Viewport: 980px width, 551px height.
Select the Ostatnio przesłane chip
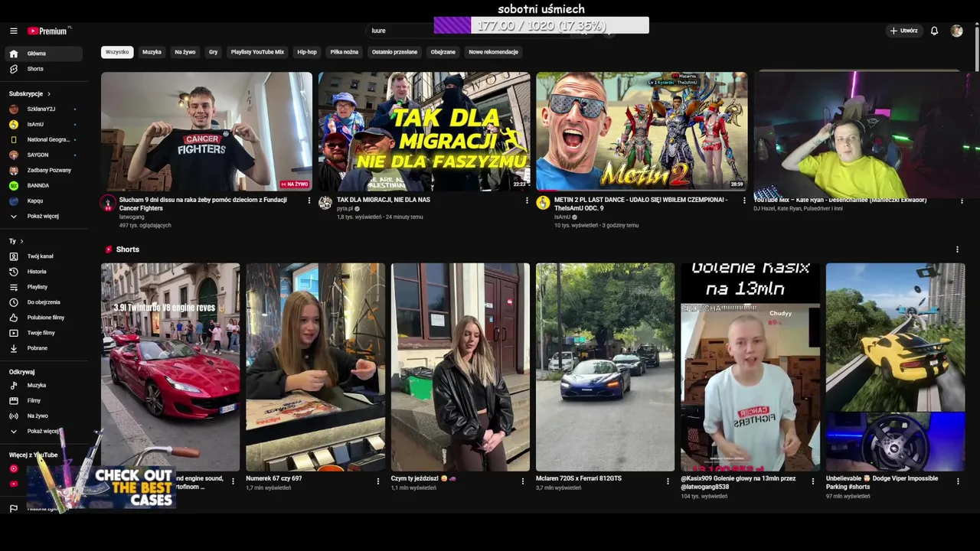(394, 52)
